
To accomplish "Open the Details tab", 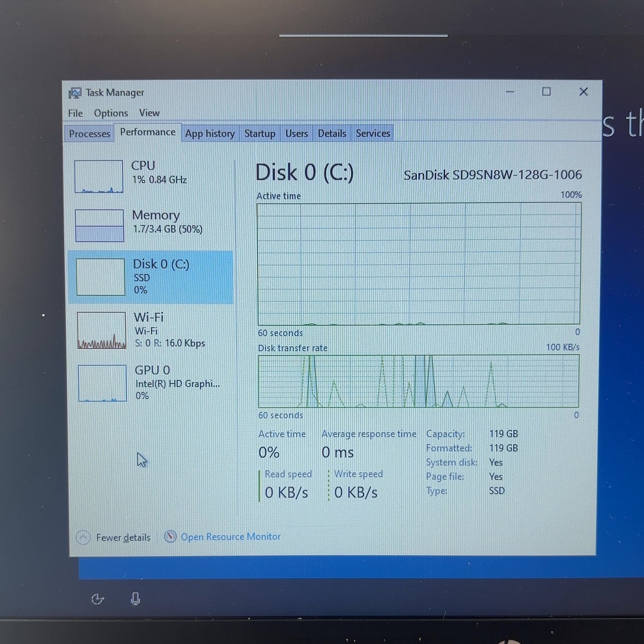I will [x=332, y=133].
